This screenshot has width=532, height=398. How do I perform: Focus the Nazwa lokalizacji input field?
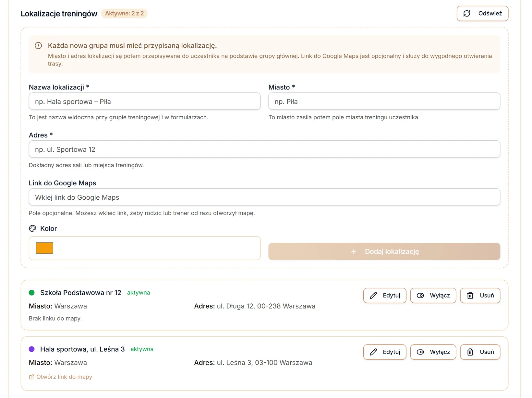pos(145,101)
